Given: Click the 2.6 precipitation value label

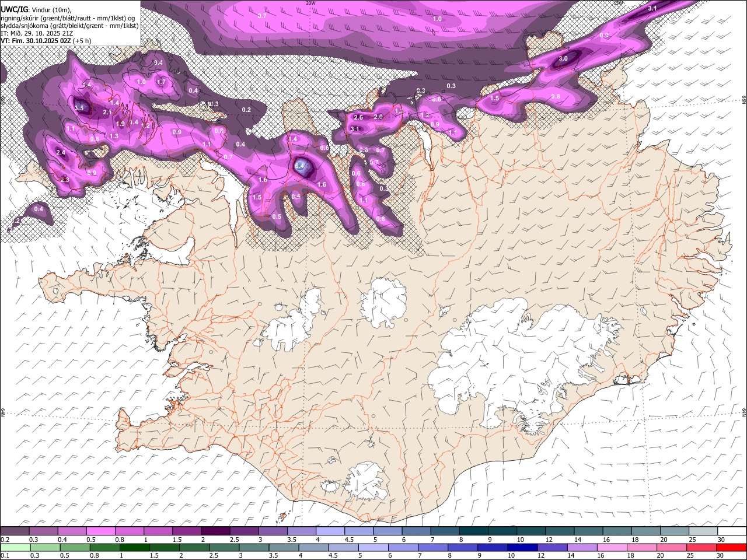Looking at the screenshot, I should click(x=358, y=118).
